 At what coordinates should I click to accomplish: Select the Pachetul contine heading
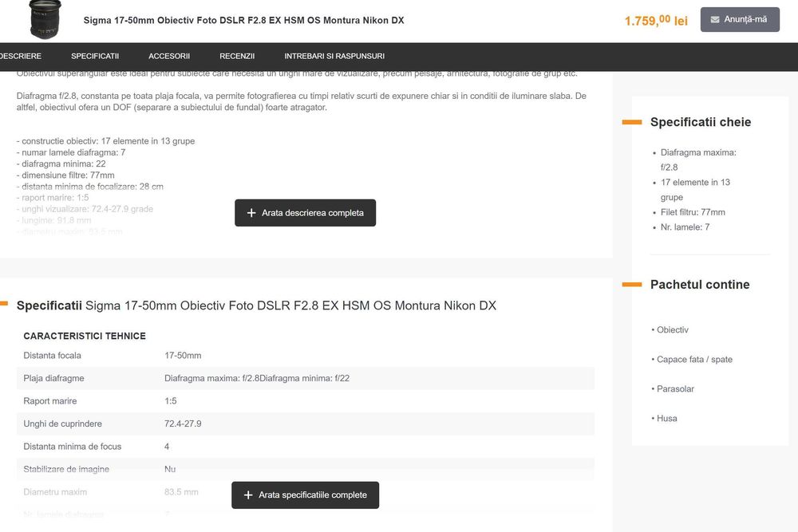click(x=700, y=284)
